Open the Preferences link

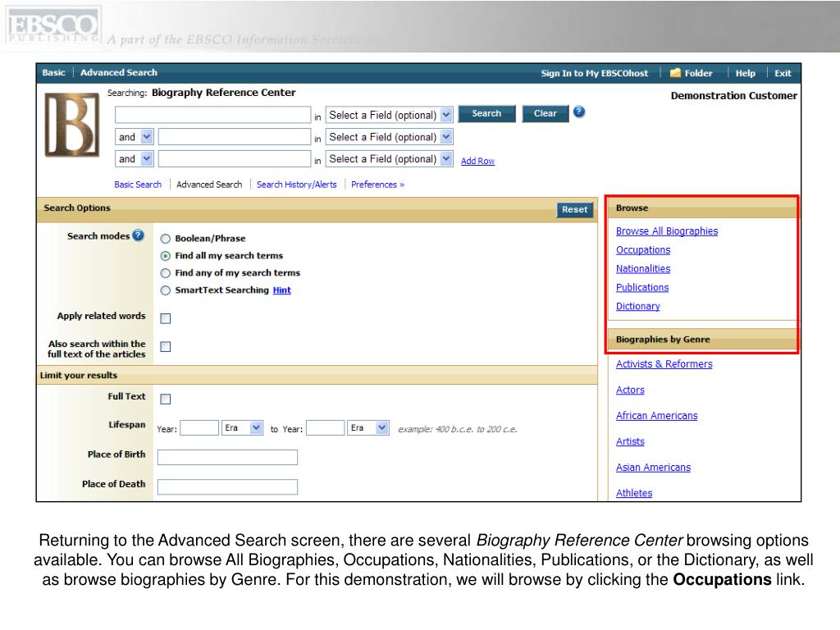tap(377, 185)
